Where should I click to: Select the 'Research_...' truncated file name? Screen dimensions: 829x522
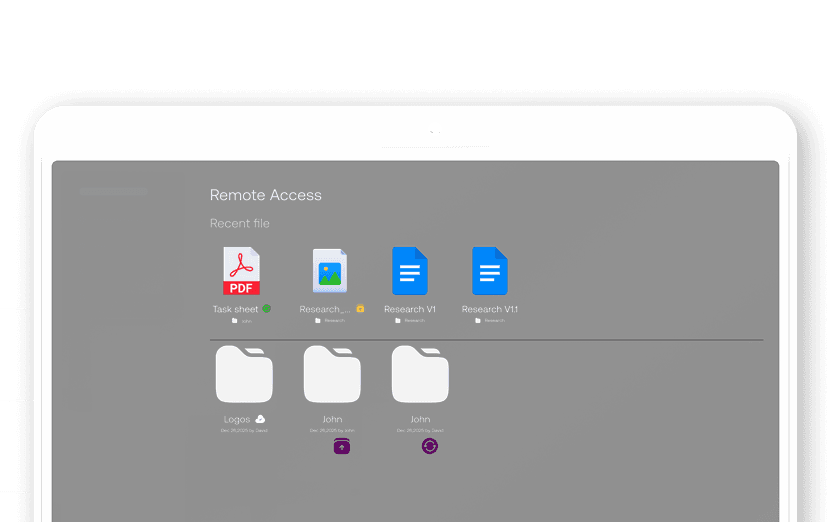[325, 309]
